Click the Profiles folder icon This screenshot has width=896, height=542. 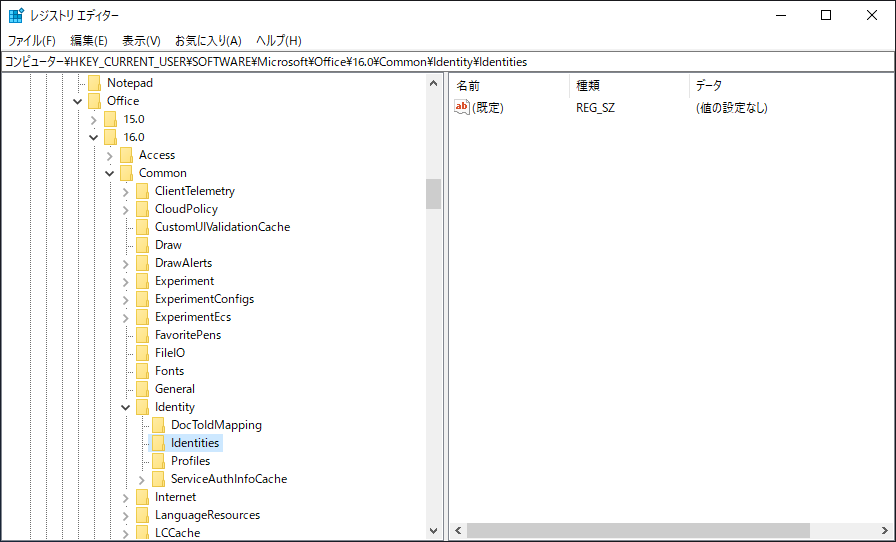(159, 461)
